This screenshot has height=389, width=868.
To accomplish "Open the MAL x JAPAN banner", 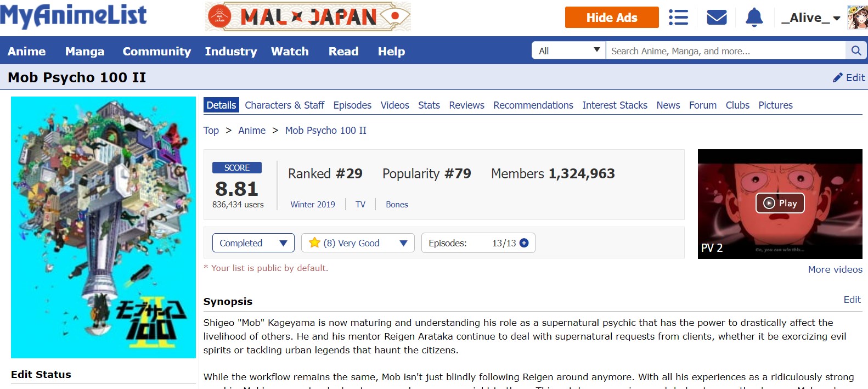I will point(308,16).
